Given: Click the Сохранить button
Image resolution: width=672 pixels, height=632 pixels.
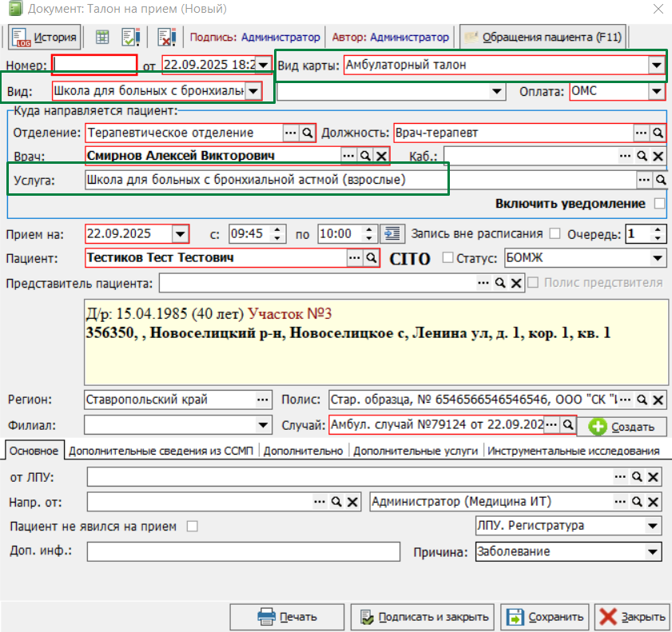Looking at the screenshot, I should (545, 617).
